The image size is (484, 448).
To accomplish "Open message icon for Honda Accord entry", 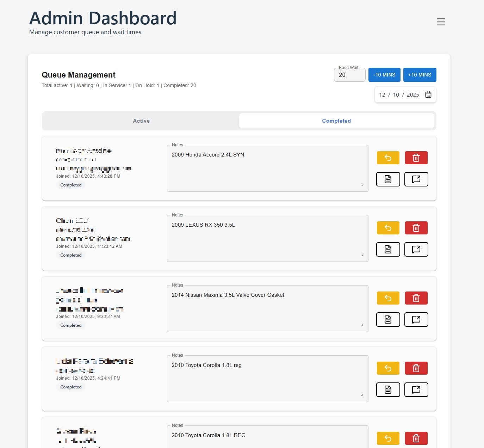I will click(416, 179).
